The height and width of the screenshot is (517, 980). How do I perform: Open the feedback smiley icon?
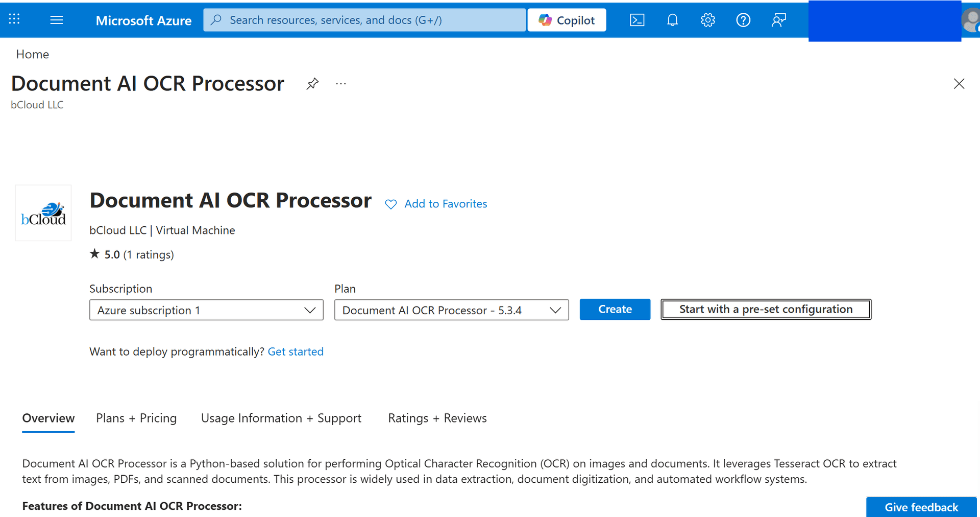(x=778, y=20)
